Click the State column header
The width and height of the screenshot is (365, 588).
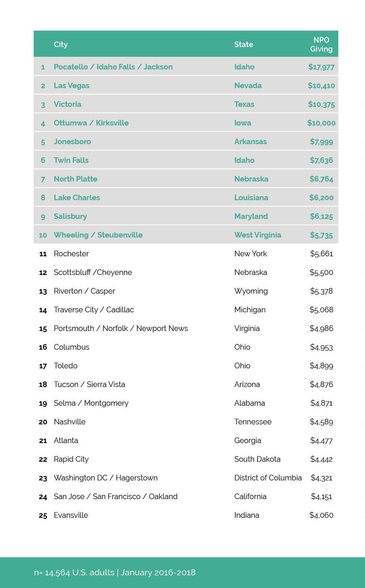(x=243, y=44)
